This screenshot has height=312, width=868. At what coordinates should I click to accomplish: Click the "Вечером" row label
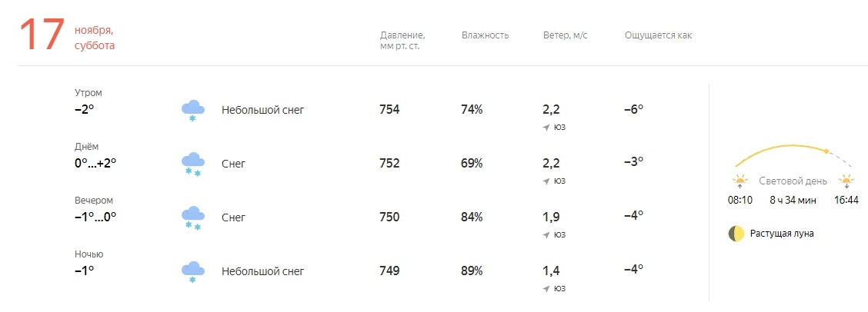click(x=94, y=201)
